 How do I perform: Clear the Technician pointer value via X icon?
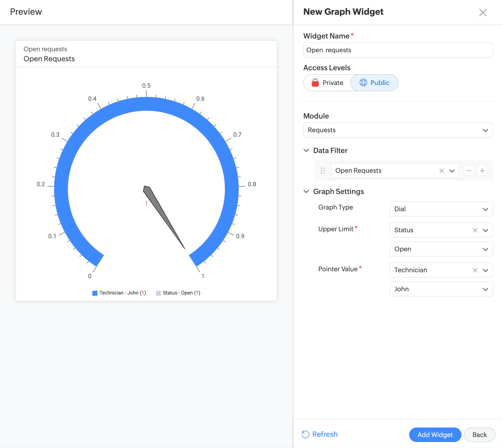[x=475, y=270]
